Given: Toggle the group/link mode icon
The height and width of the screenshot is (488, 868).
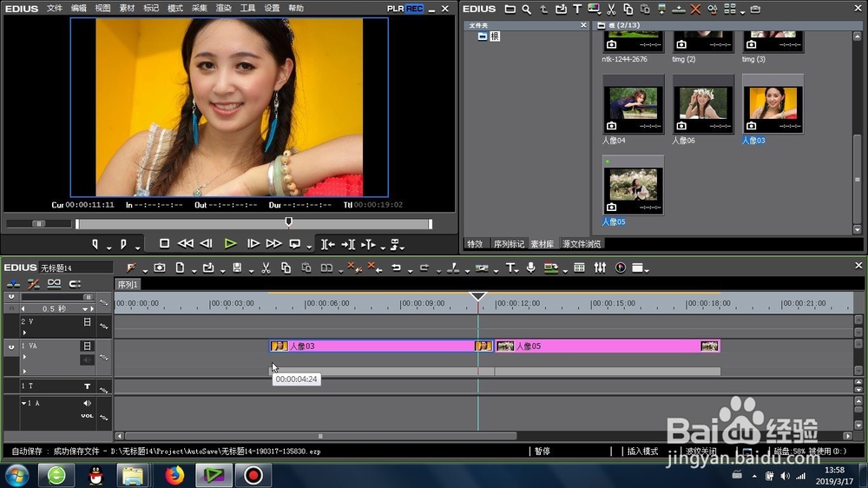Looking at the screenshot, I should [x=54, y=284].
